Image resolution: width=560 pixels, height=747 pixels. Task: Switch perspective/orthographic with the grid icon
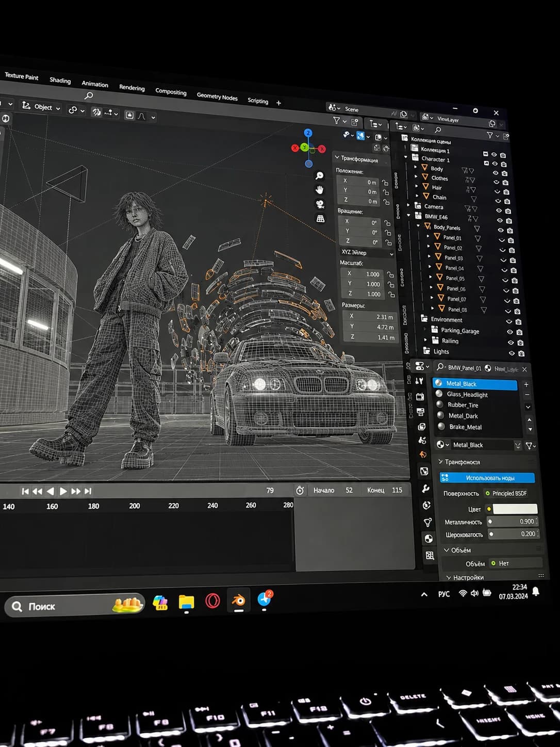[x=321, y=219]
